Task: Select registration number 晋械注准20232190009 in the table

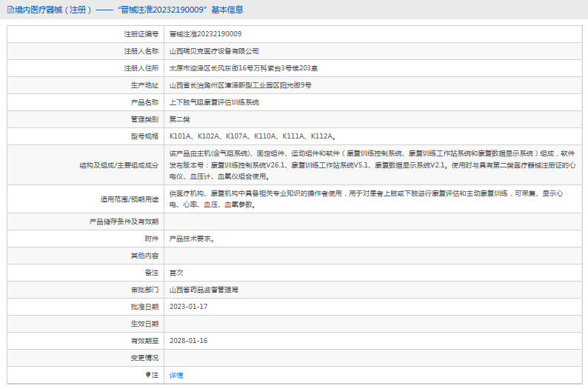Action: pos(205,34)
